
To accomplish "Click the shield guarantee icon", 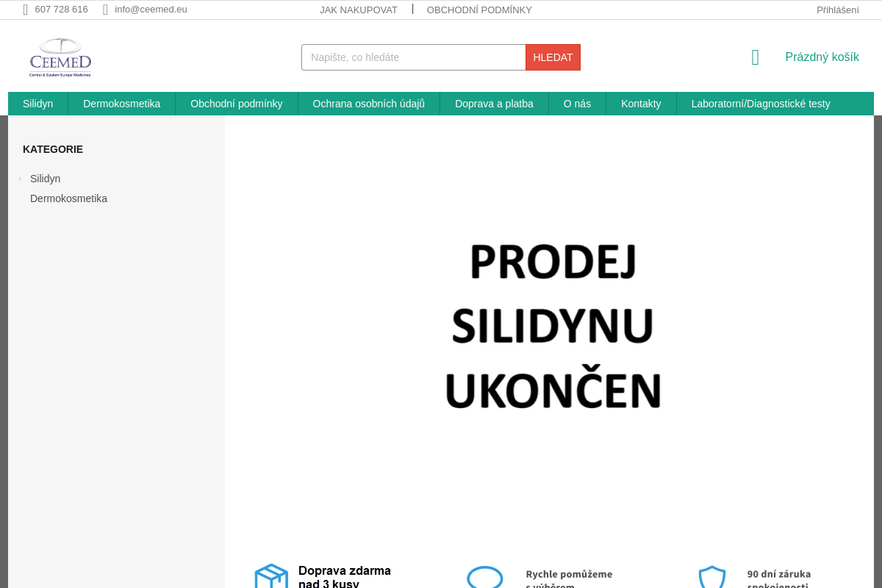I will (x=711, y=577).
